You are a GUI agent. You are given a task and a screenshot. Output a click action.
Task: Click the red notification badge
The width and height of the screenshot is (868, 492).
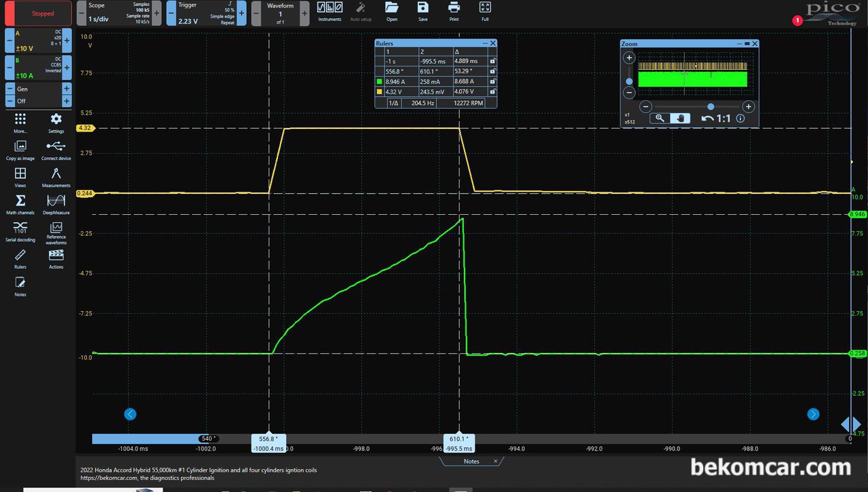click(797, 20)
